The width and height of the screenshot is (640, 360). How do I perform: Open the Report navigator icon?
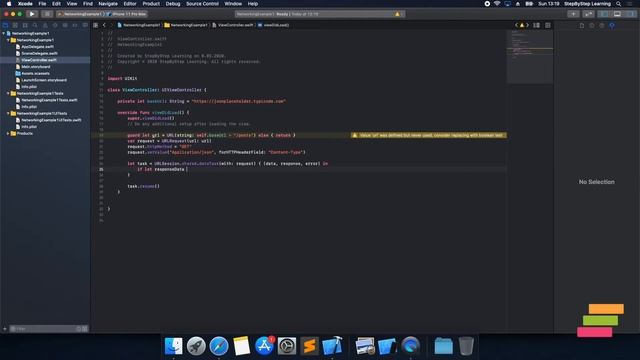click(85, 25)
